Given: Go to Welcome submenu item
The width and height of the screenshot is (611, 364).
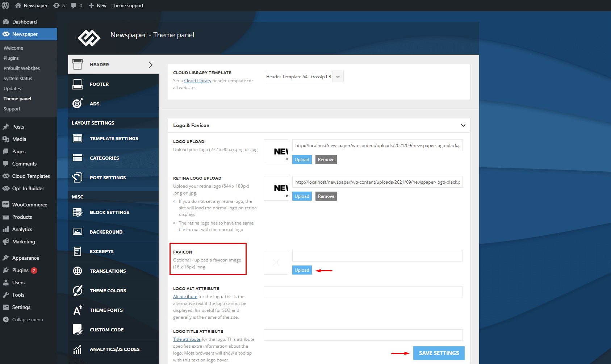Looking at the screenshot, I should coord(13,48).
